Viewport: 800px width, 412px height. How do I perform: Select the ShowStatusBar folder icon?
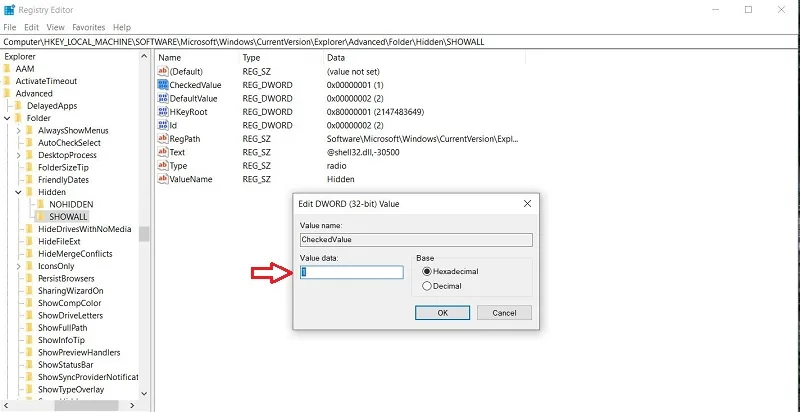click(x=29, y=365)
